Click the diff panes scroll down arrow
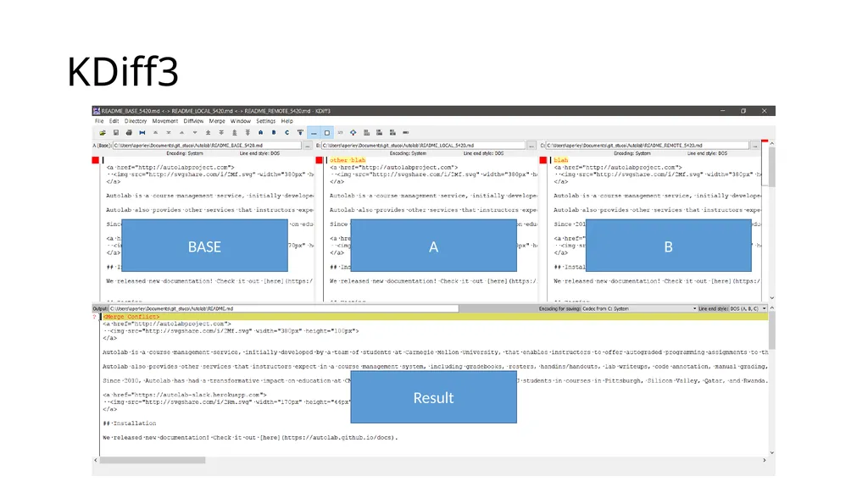 [x=771, y=298]
